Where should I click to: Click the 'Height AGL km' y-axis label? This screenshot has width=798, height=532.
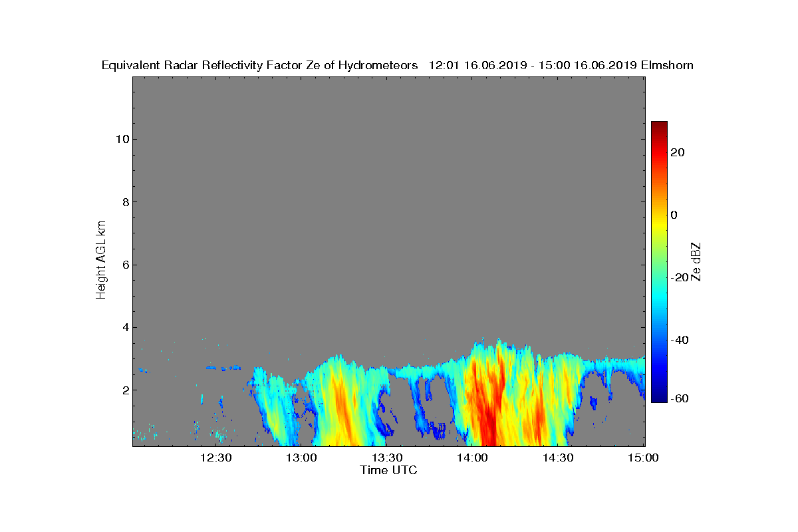(x=101, y=261)
